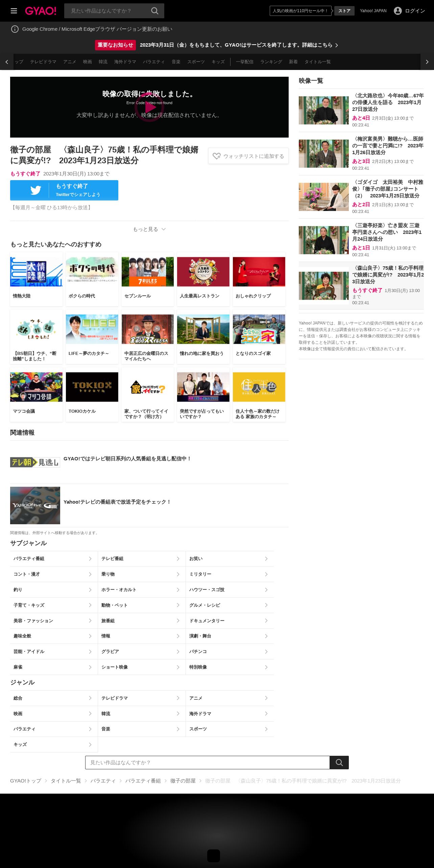
Task: Open グルメ・レシピ subgenre row
Action: [230, 605]
